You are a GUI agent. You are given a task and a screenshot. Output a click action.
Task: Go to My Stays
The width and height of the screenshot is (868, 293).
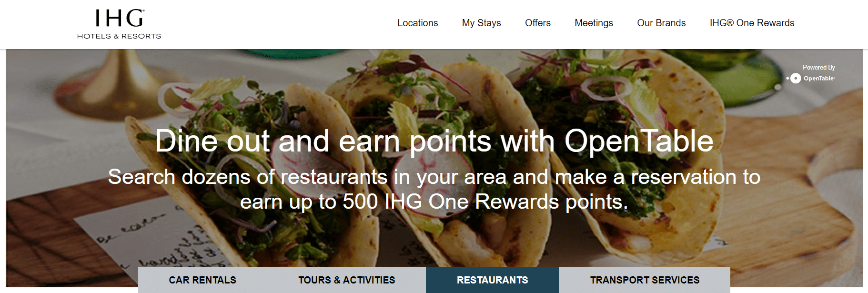481,23
